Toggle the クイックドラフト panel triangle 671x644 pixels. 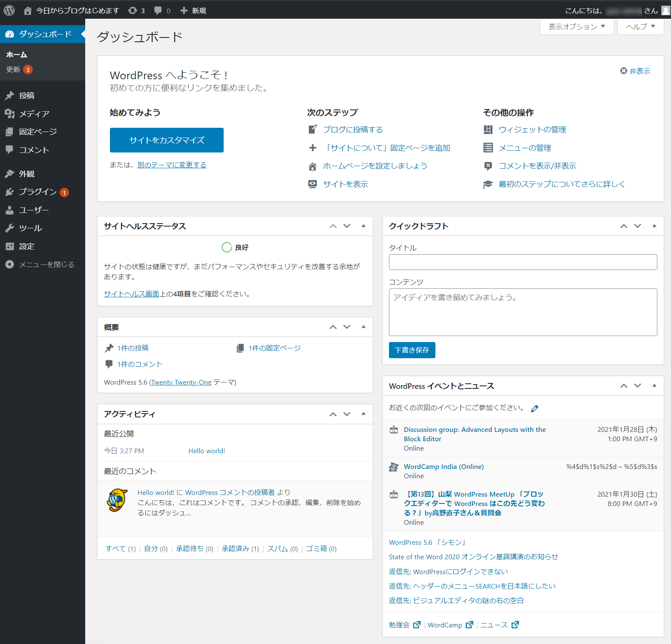tap(654, 226)
